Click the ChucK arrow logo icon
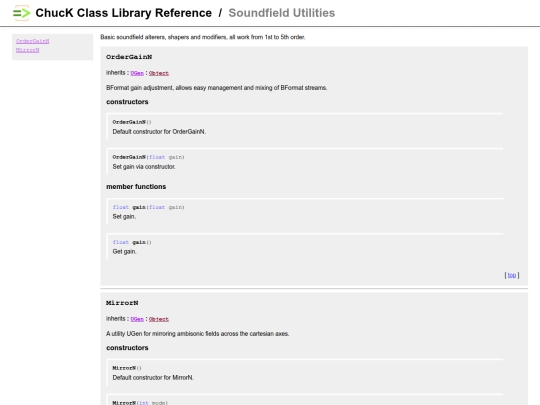The image size is (540, 405). pyautogui.click(x=21, y=13)
